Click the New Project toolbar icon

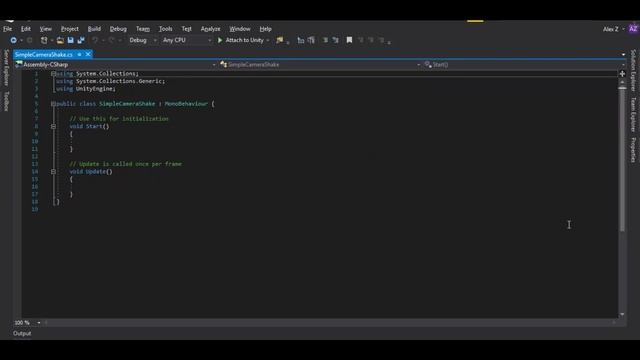tap(44, 40)
